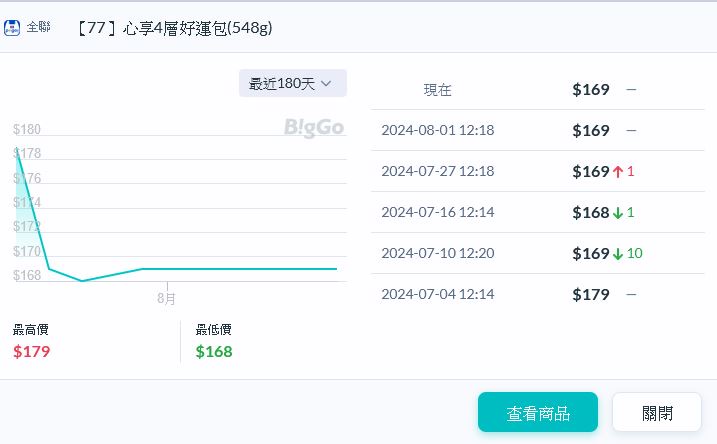Click the red up arrow on 2024-07-27 row
Image resolution: width=717 pixels, height=444 pixels.
pyautogui.click(x=618, y=172)
